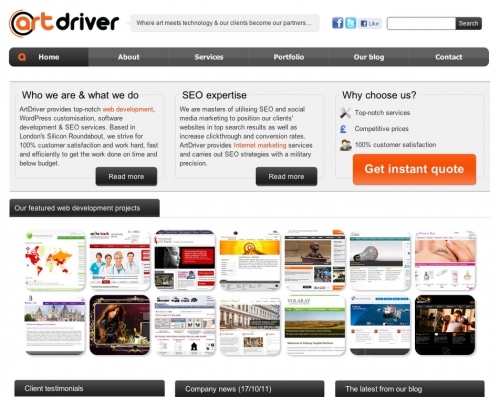Follow the 'Internet marketing' link
This screenshot has width=500, height=397.
click(260, 145)
